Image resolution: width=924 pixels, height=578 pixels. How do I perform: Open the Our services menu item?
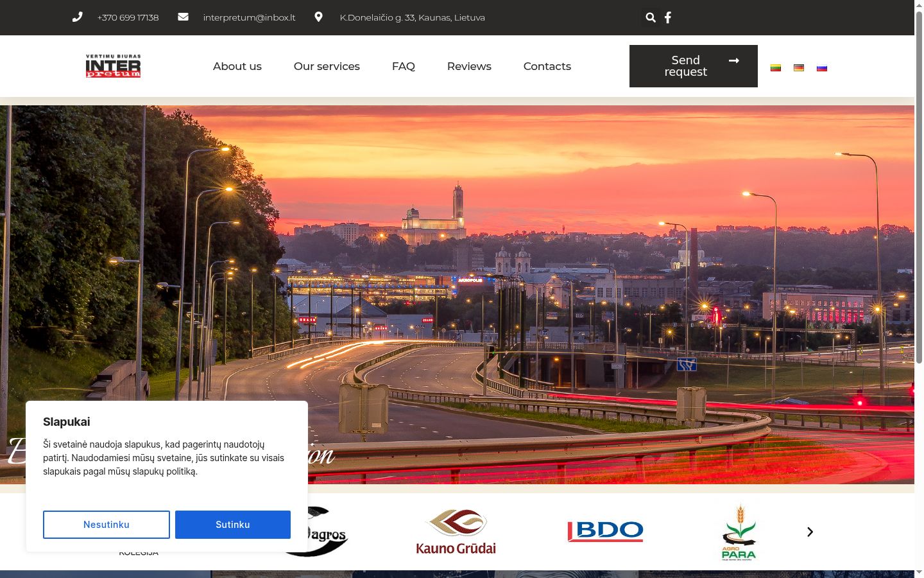click(x=327, y=66)
